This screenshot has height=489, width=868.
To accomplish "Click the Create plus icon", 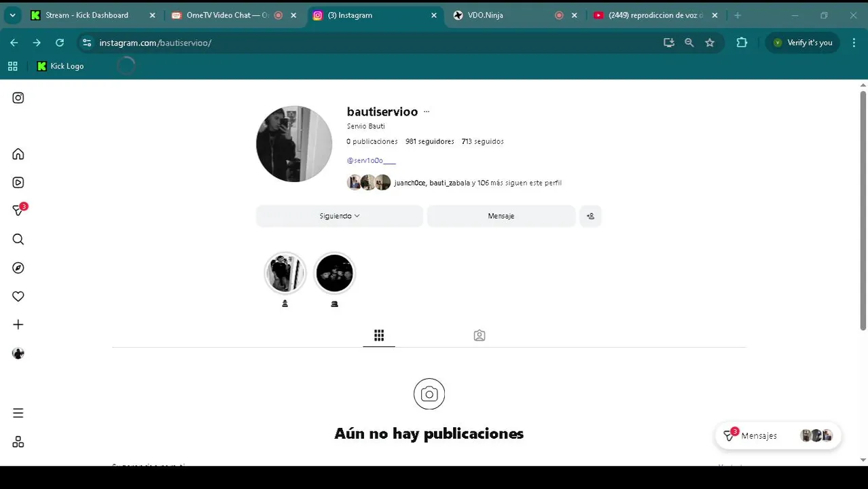I will point(18,325).
